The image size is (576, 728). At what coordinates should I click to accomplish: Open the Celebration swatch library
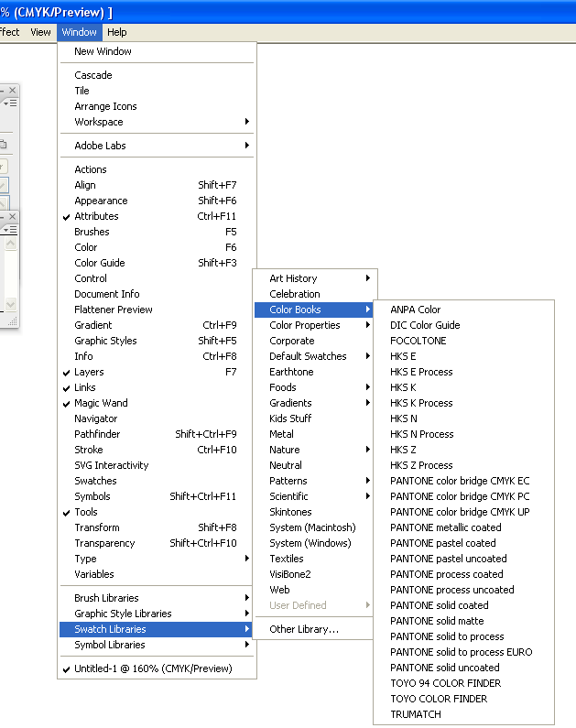click(314, 294)
